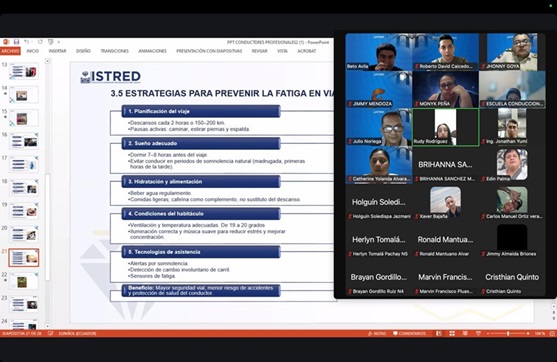
Task: Click Roberto David Caicedo's video tile
Action: [x=445, y=52]
